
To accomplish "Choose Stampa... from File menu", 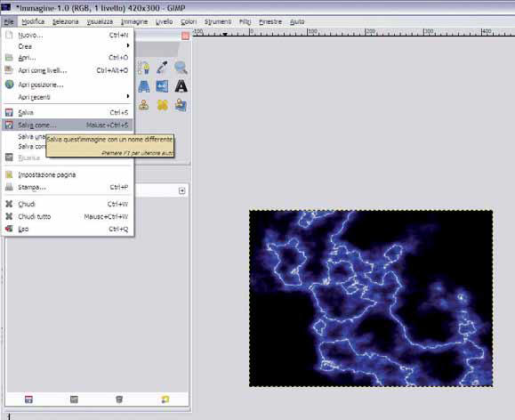I will pyautogui.click(x=68, y=188).
